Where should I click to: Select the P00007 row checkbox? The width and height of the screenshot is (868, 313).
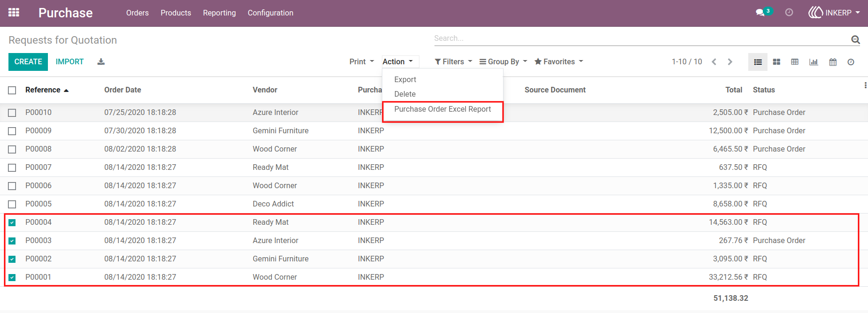12,168
